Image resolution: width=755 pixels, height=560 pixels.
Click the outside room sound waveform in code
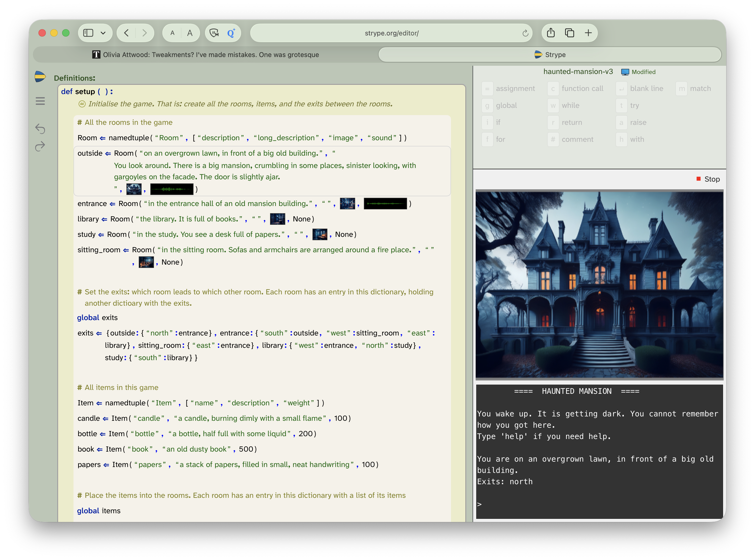pyautogui.click(x=172, y=189)
